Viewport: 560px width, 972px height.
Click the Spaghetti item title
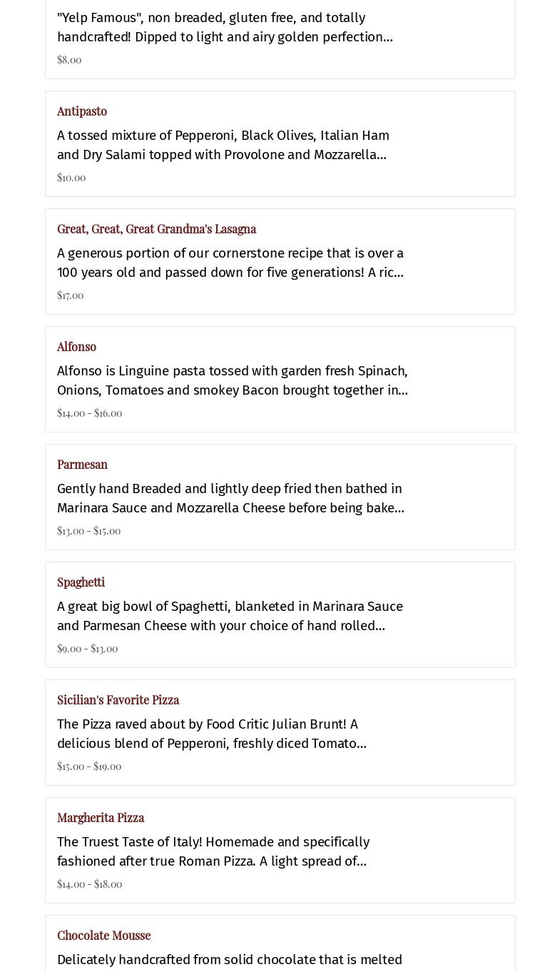(x=81, y=582)
